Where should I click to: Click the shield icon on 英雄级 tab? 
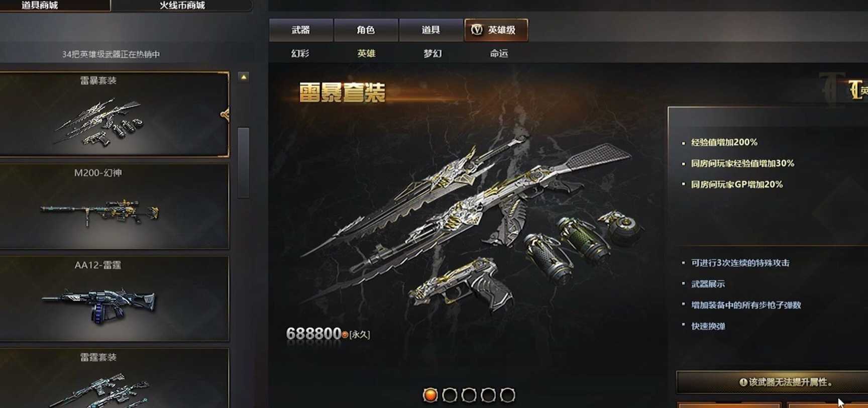pos(477,30)
